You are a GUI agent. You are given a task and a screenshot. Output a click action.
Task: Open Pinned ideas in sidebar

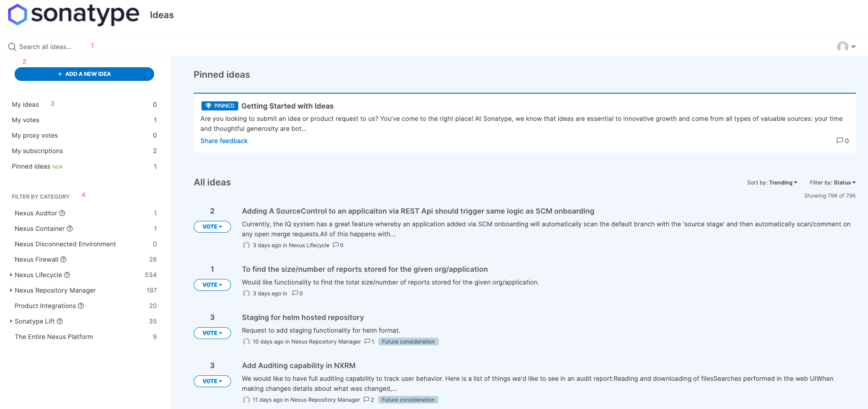[31, 166]
